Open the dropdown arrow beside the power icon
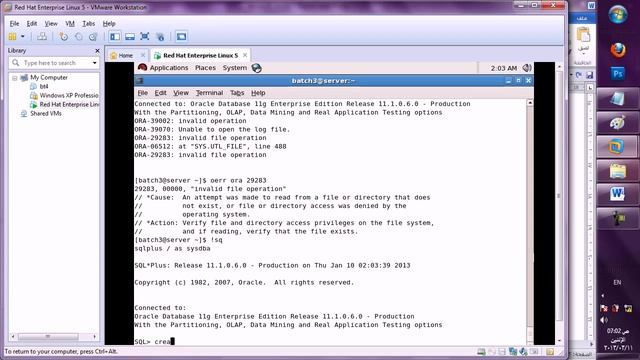 coord(22,37)
